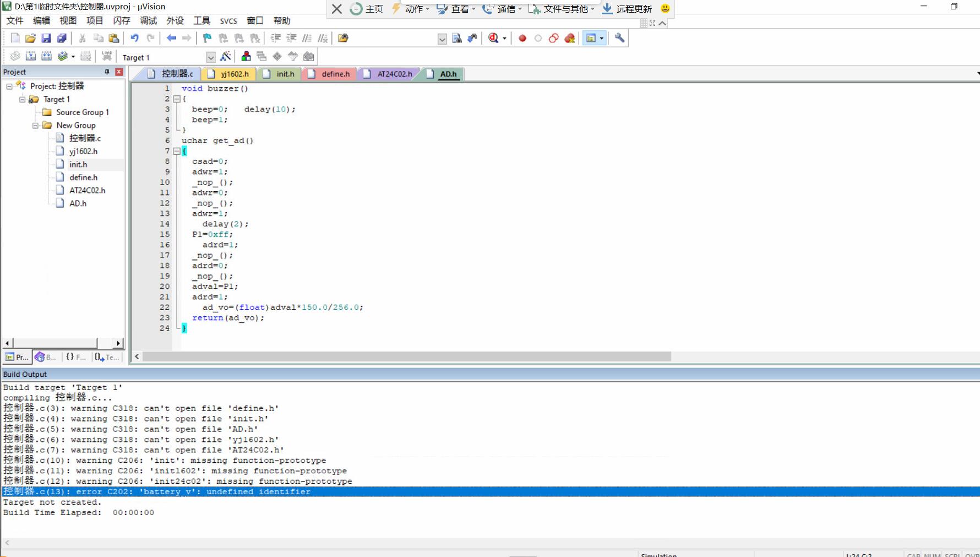Create a new file with the New icon

click(15, 38)
